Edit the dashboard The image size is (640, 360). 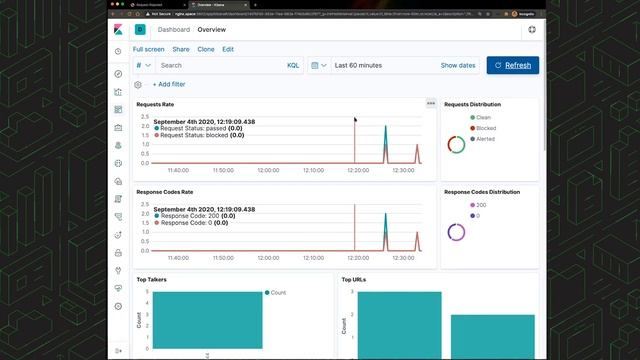point(228,49)
